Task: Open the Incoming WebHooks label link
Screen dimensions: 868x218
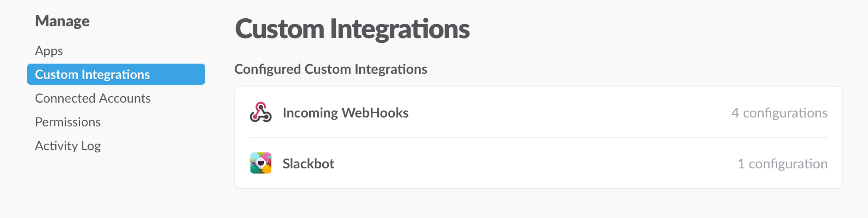Action: 345,113
